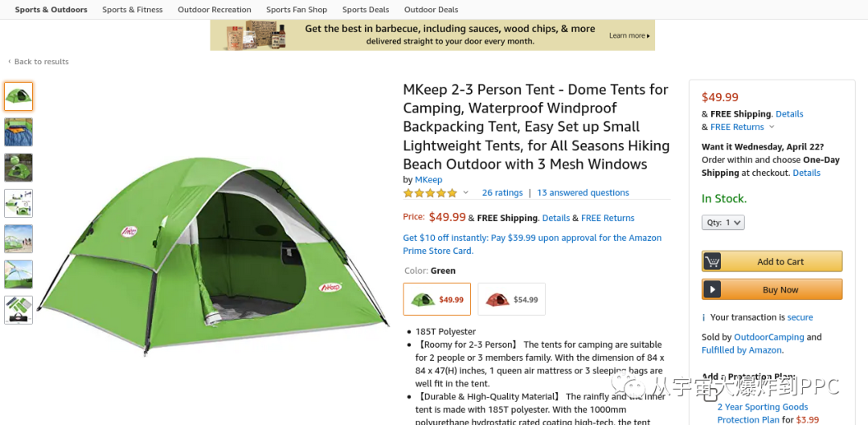
Task: Expand the FREE Returns chevron in buy box
Action: tap(772, 127)
